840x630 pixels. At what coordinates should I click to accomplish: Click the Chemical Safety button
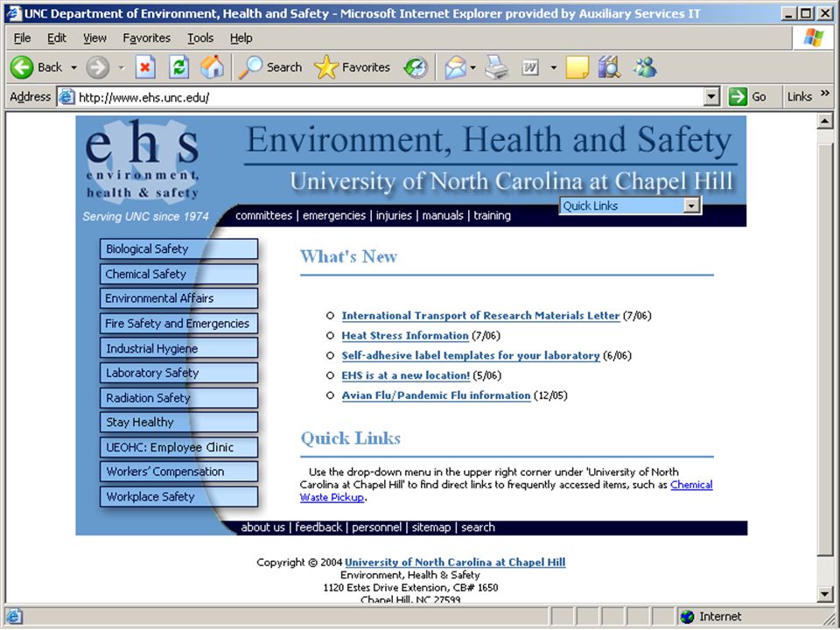178,274
